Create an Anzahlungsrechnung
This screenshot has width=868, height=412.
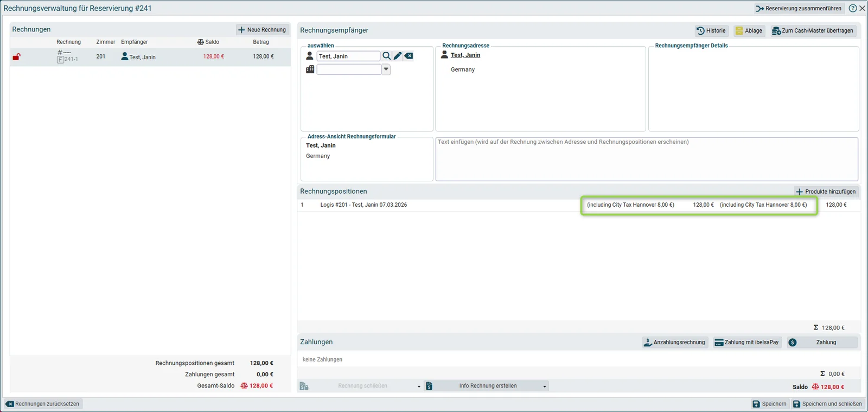(674, 343)
